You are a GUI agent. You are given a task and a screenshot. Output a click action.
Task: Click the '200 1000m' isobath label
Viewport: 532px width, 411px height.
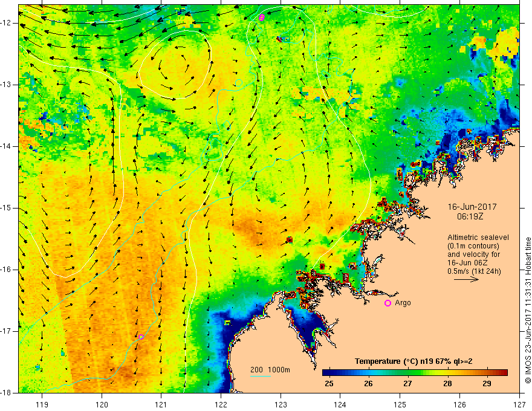(270, 370)
